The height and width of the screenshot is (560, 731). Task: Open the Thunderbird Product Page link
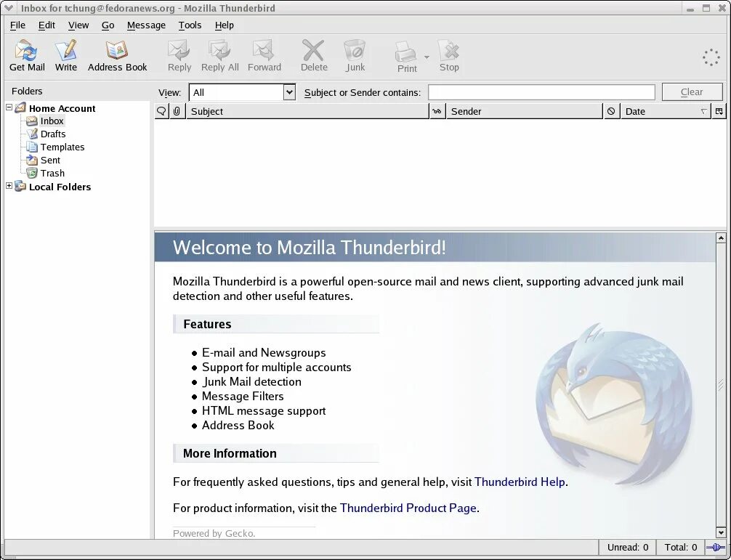(408, 508)
